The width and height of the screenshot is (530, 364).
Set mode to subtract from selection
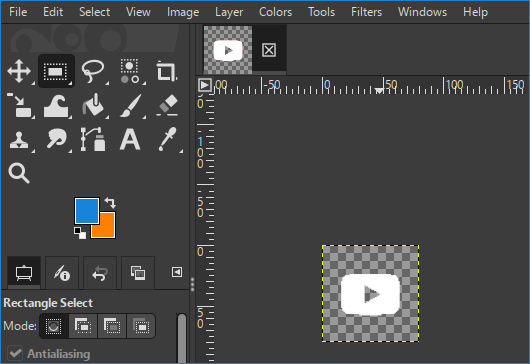point(112,326)
